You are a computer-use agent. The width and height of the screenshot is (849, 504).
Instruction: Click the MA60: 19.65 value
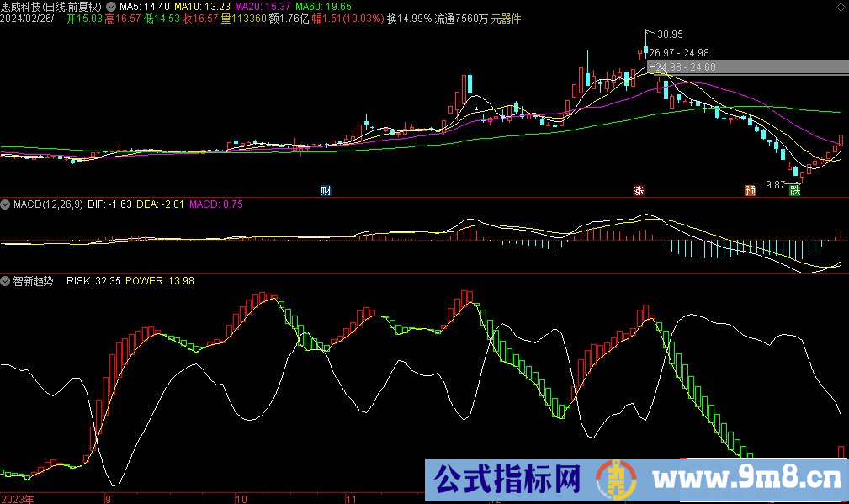coord(323,7)
